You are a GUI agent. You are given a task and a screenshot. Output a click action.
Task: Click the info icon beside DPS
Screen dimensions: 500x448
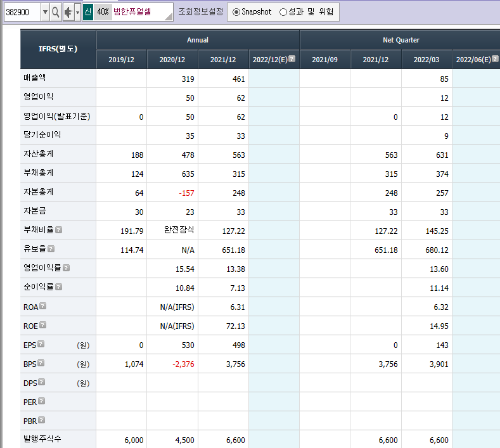(x=41, y=382)
